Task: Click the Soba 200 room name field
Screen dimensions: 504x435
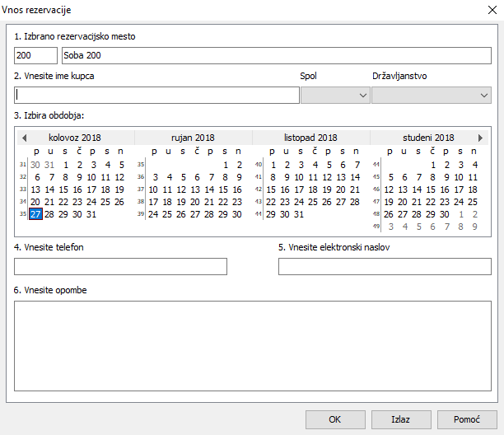Action: coord(276,55)
